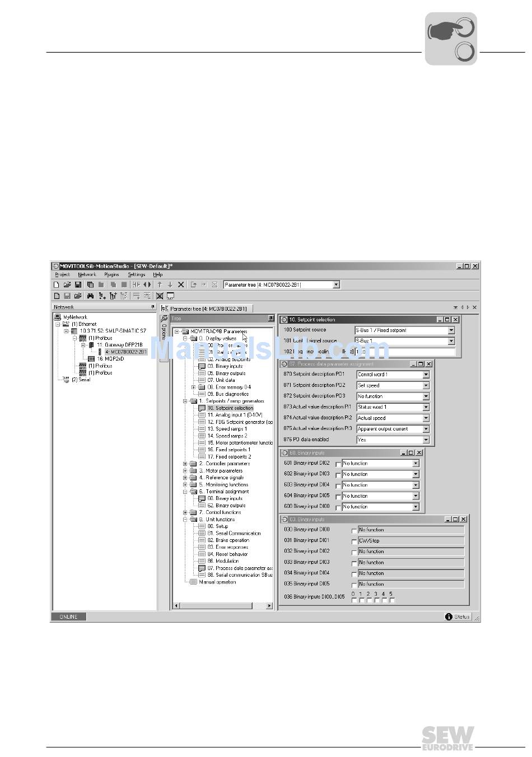
Task: Tick the checkbox for 602 Binary input DI03
Action: pos(338,475)
